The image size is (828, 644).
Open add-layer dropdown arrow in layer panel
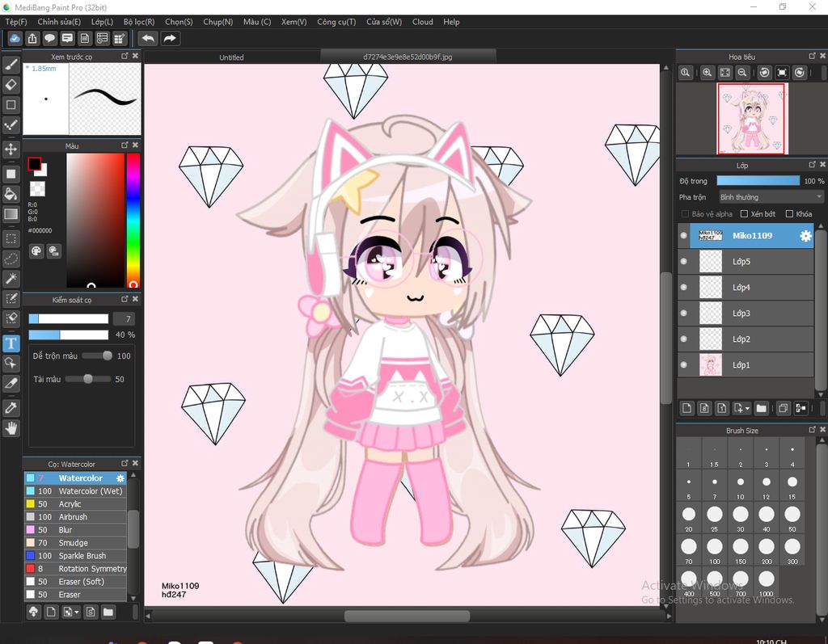[x=747, y=409]
